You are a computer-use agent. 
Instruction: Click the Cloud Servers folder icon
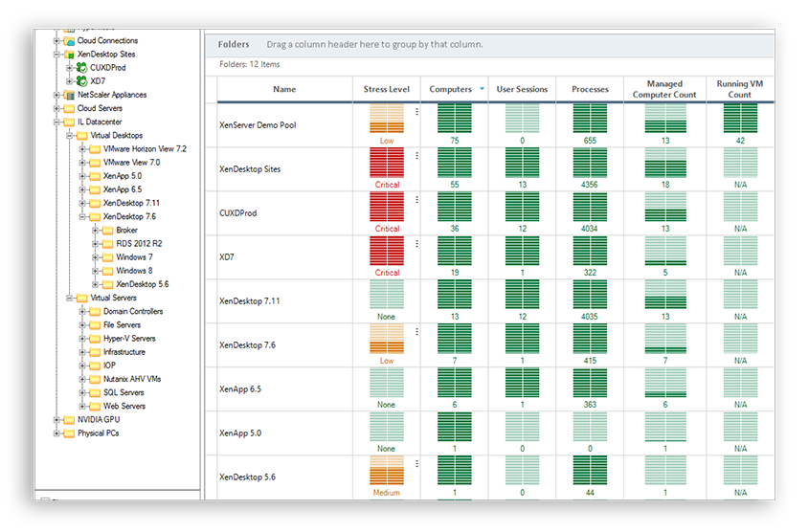[69, 108]
